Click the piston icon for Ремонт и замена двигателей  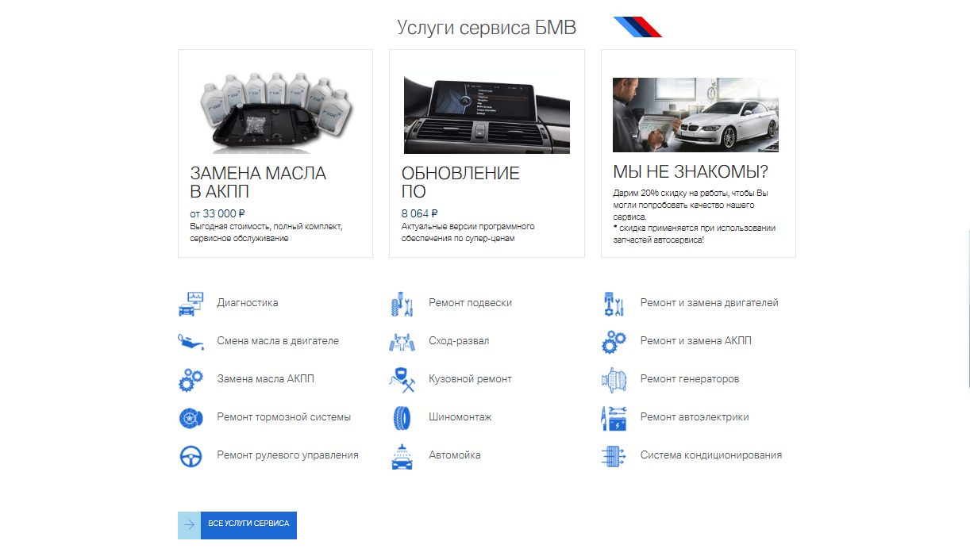(614, 303)
